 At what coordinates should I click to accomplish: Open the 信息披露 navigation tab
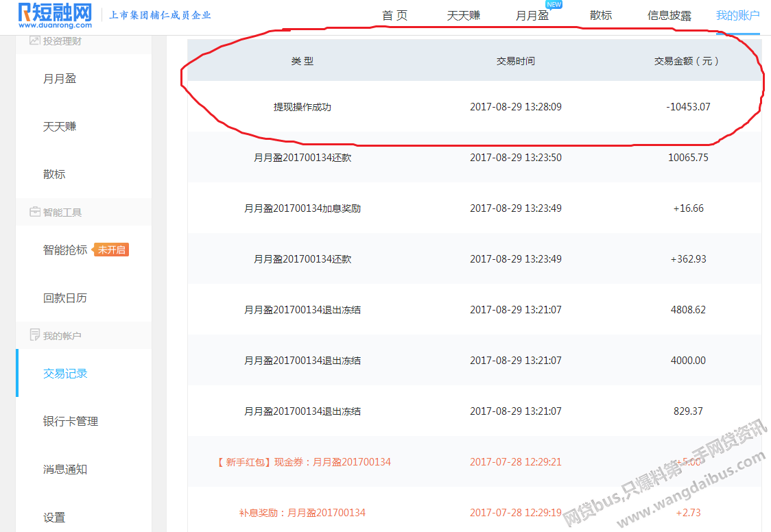(x=669, y=16)
